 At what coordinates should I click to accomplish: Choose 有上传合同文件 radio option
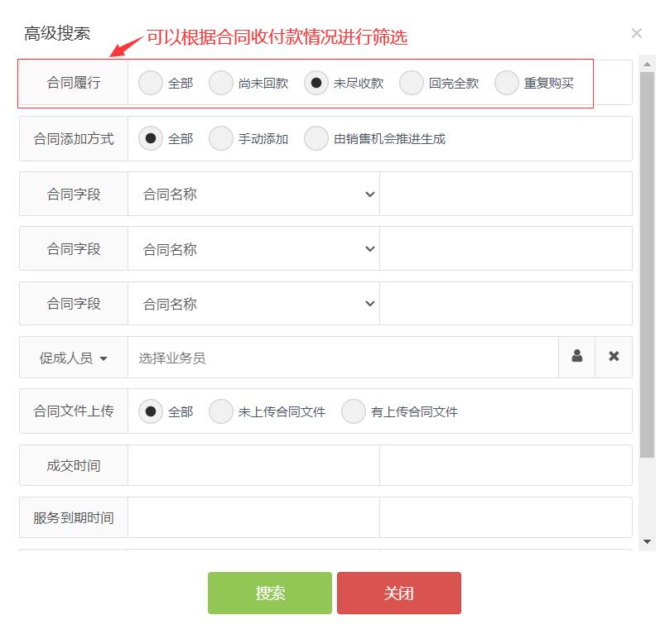point(354,411)
